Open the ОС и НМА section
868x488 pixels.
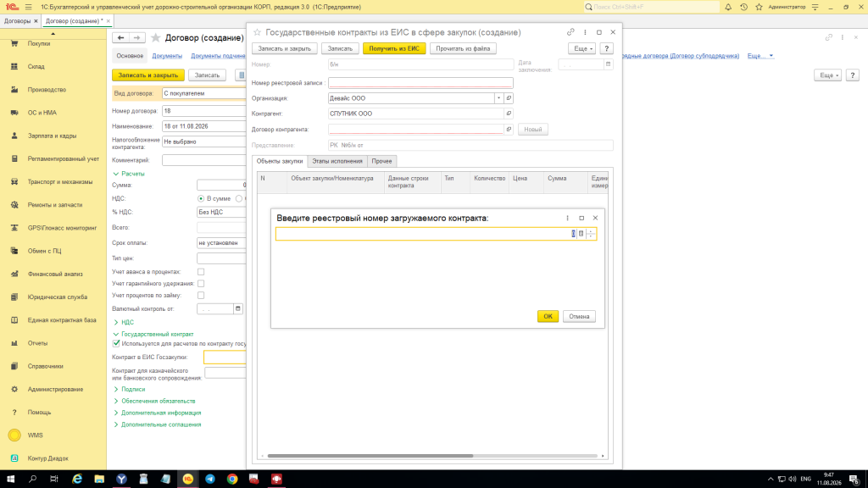coord(42,113)
